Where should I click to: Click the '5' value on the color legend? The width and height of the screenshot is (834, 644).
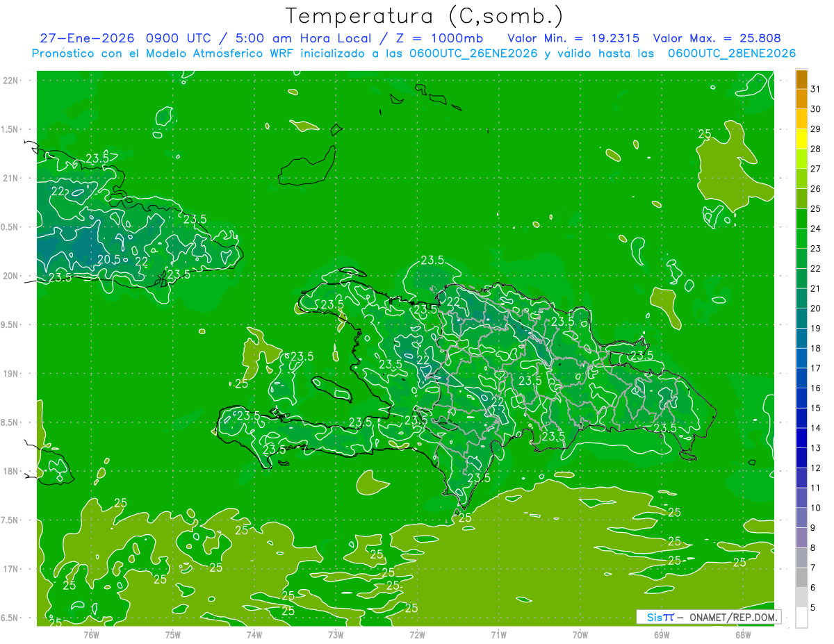point(813,608)
